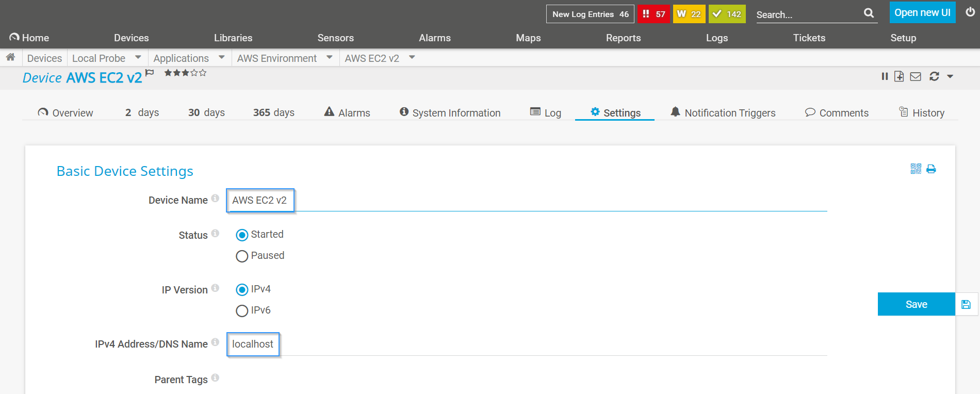Click the pause device icon
This screenshot has width=980, height=394.
coord(885,76)
